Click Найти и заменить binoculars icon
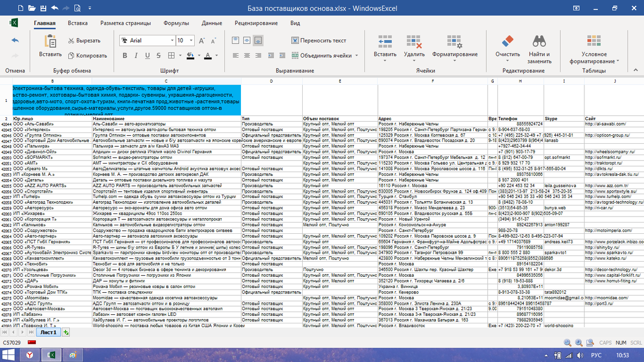The height and width of the screenshot is (362, 644). pyautogui.click(x=539, y=42)
